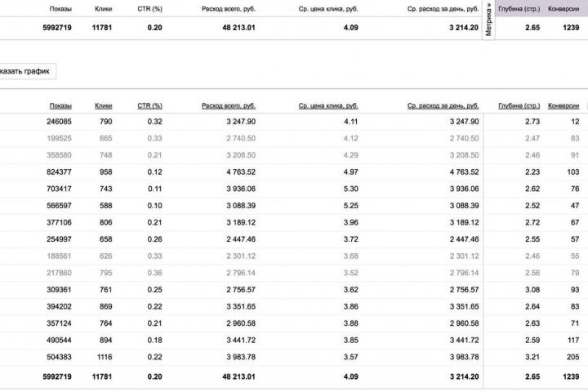
Task: Click the 205 conversions value
Action: [572, 357]
